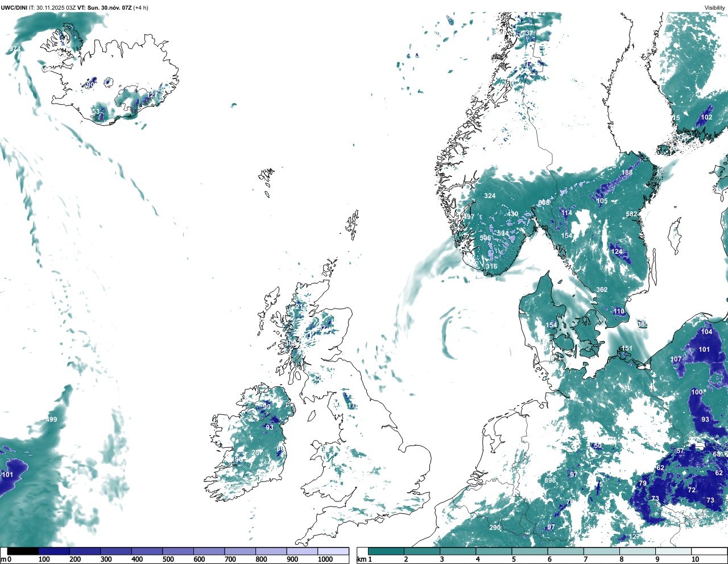Click the '72' value in the dark blue area

pos(692,490)
